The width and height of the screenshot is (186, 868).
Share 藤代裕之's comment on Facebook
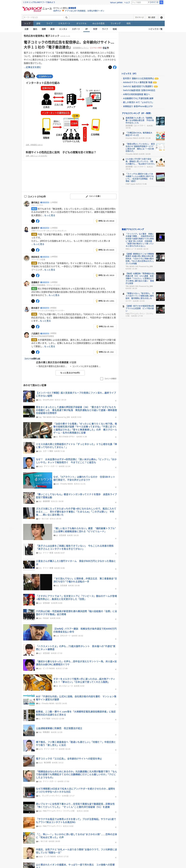(x=38, y=221)
